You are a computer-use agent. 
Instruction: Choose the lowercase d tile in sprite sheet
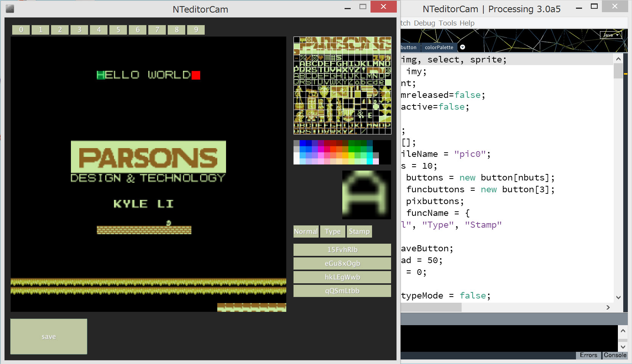point(376,82)
